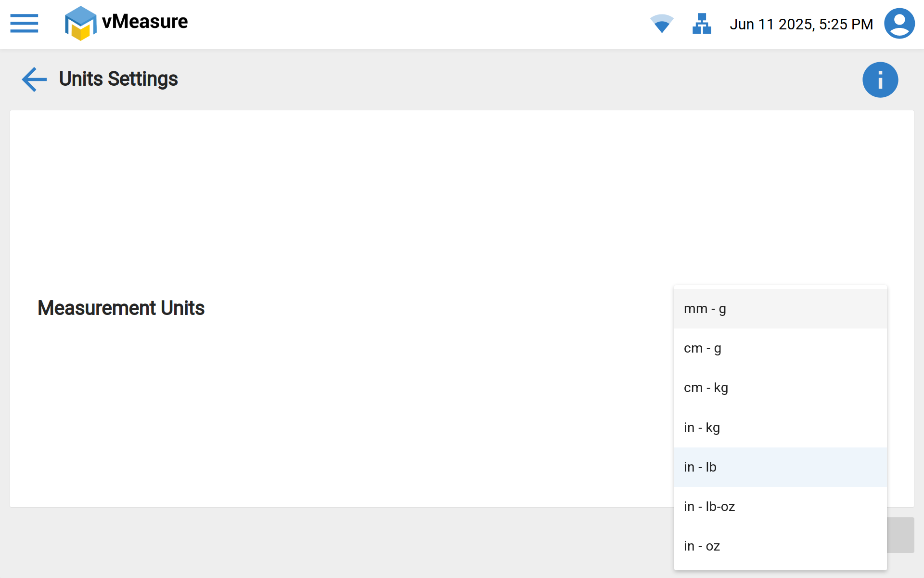Click the gray button behind the dropdown
The width and height of the screenshot is (924, 578).
(901, 535)
